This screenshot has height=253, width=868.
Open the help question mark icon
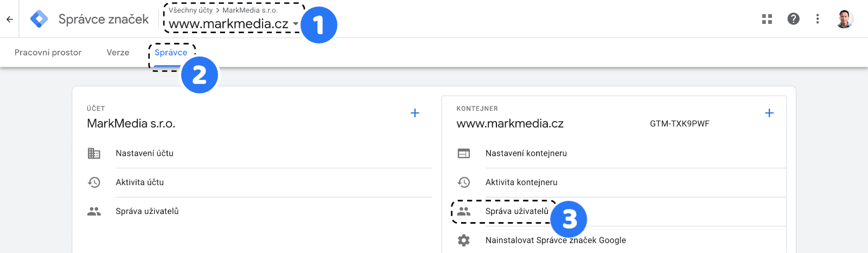pyautogui.click(x=793, y=19)
